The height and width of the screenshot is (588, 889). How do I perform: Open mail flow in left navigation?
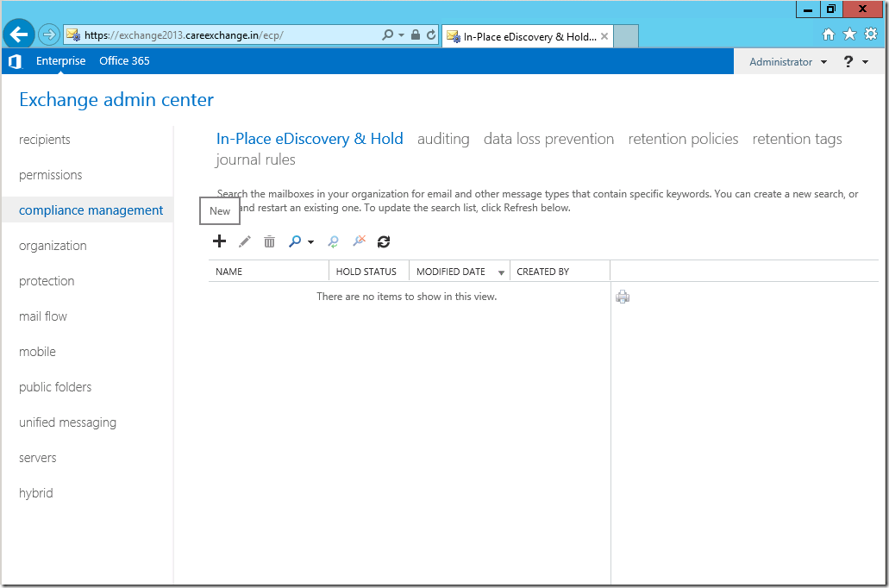pos(43,316)
